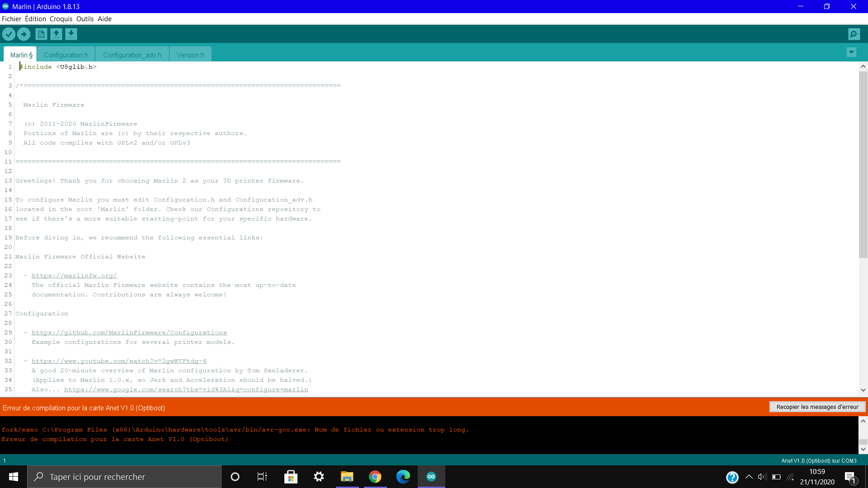
Task: Open the Version.h tab
Action: point(190,55)
